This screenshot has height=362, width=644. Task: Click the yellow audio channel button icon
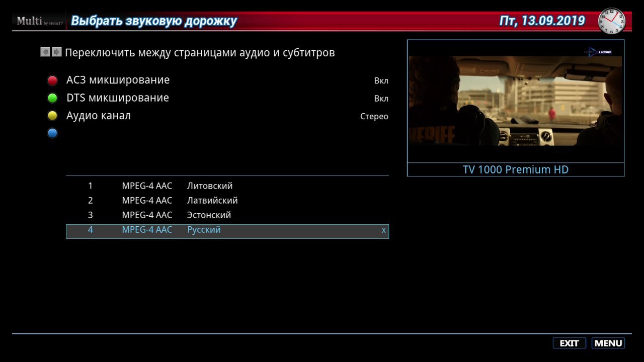click(52, 116)
